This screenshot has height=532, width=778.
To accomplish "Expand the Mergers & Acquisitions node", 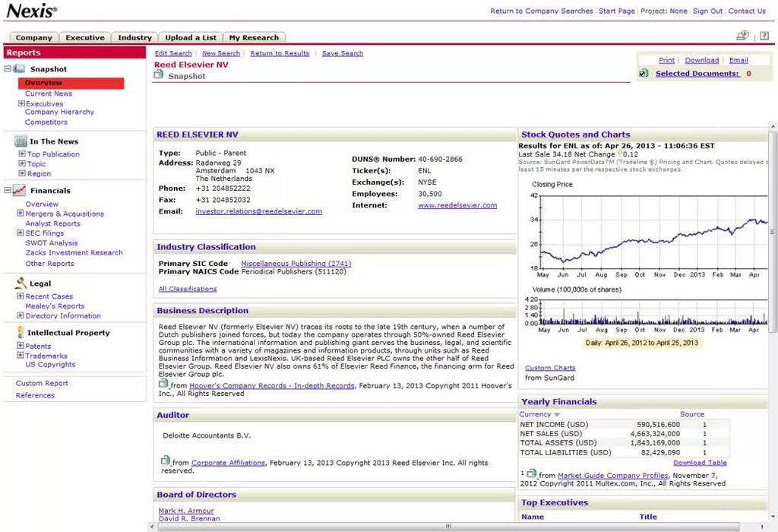I will 21,214.
